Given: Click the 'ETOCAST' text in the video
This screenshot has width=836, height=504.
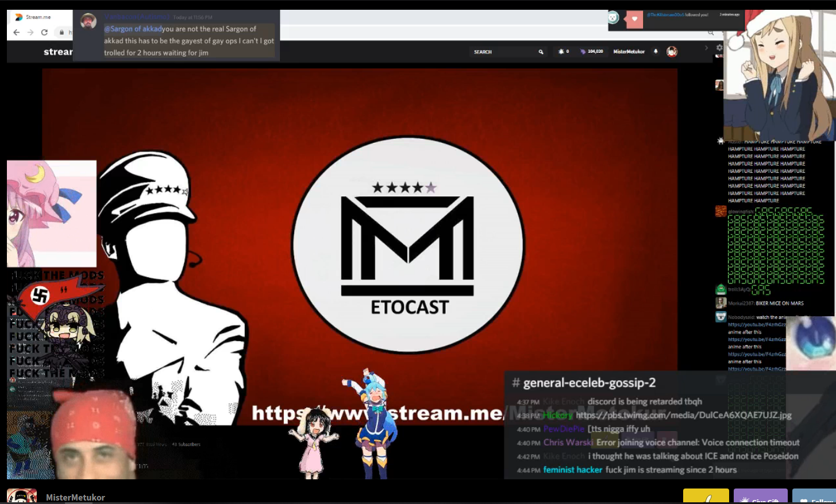Looking at the screenshot, I should point(410,308).
